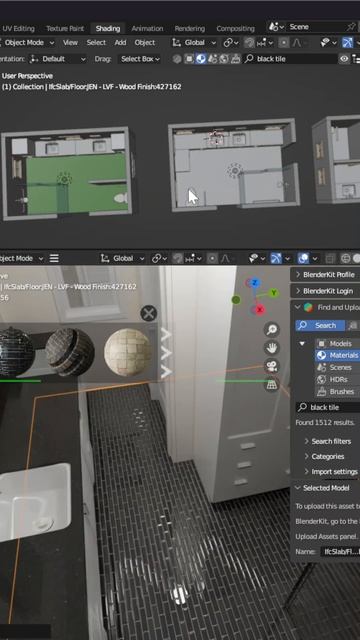Click the green negative-Y dot on the navigation gizmo

click(x=236, y=300)
